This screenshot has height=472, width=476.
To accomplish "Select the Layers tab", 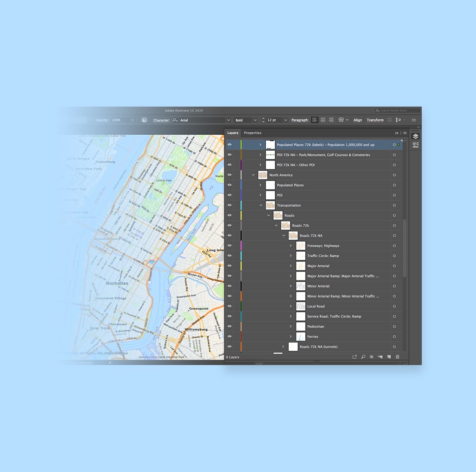I will (233, 133).
